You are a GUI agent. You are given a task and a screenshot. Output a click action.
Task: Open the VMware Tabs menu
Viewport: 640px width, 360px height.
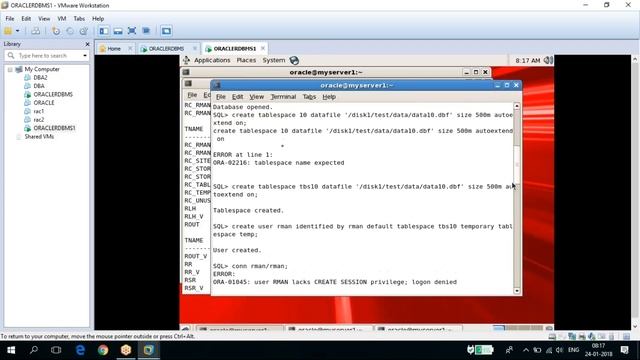[x=79, y=19]
